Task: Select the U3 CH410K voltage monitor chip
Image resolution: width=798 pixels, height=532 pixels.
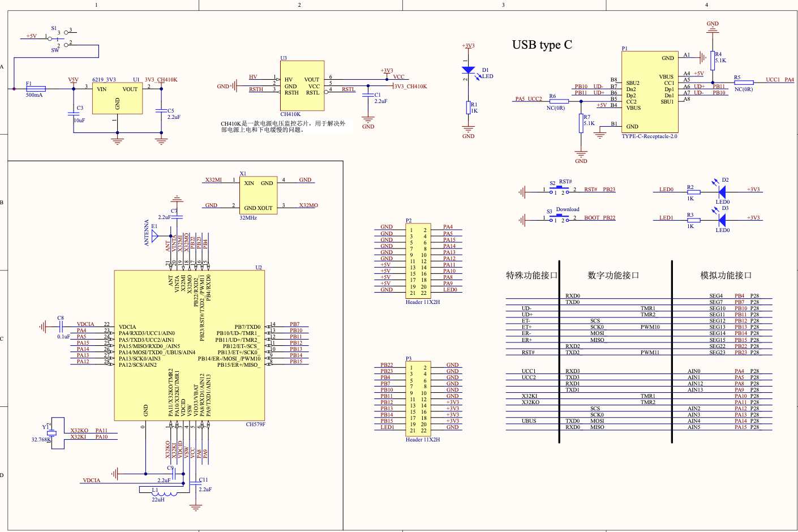Action: [302, 85]
